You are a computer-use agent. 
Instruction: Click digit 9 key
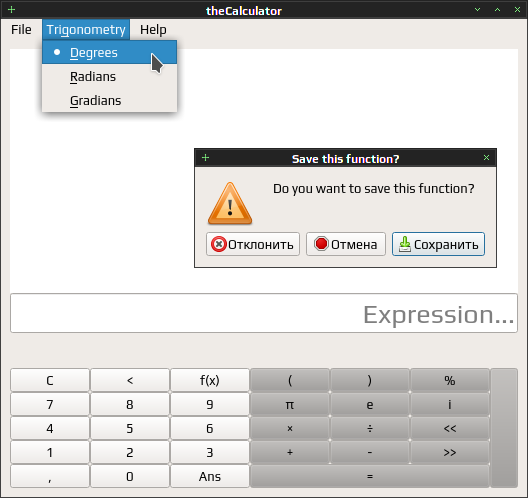click(210, 404)
